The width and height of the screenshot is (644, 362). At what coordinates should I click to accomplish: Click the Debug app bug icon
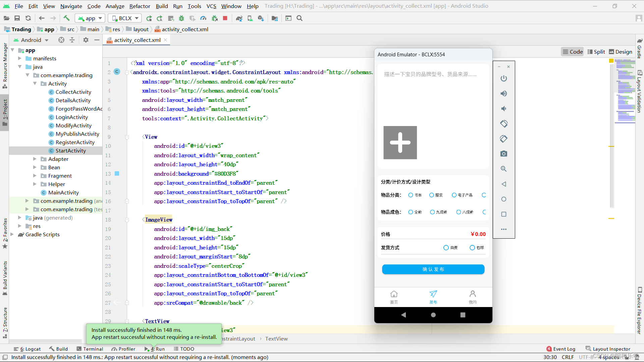coord(181,18)
